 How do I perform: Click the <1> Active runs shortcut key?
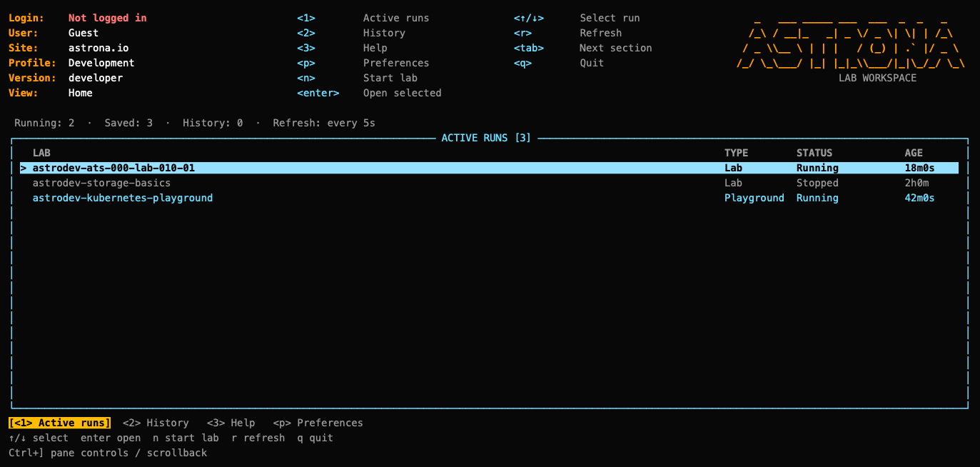pos(306,18)
